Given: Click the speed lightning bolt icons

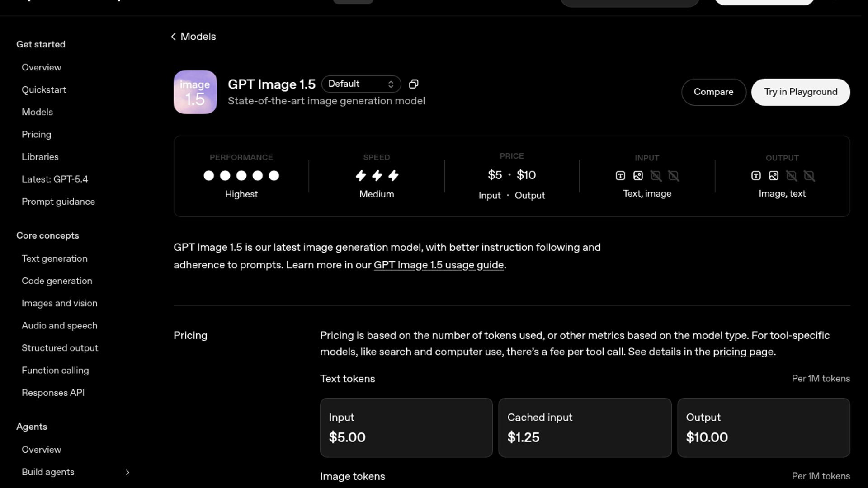Looking at the screenshot, I should (377, 175).
